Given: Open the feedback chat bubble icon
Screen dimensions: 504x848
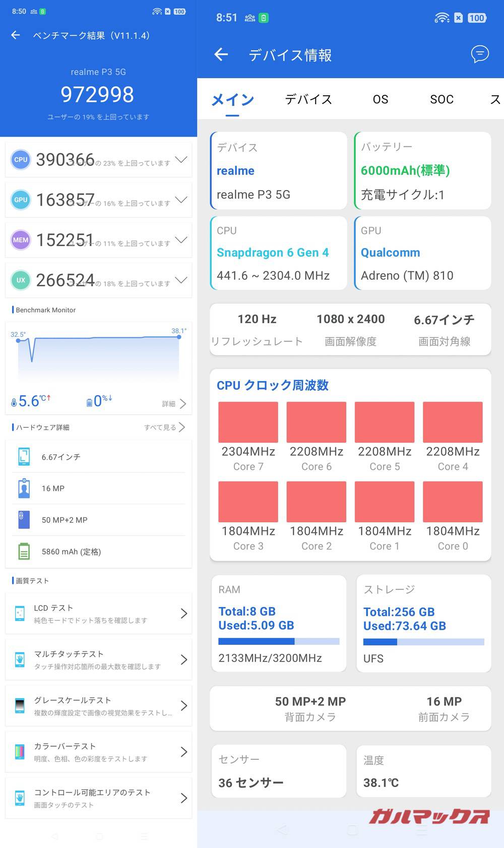Looking at the screenshot, I should pyautogui.click(x=479, y=54).
